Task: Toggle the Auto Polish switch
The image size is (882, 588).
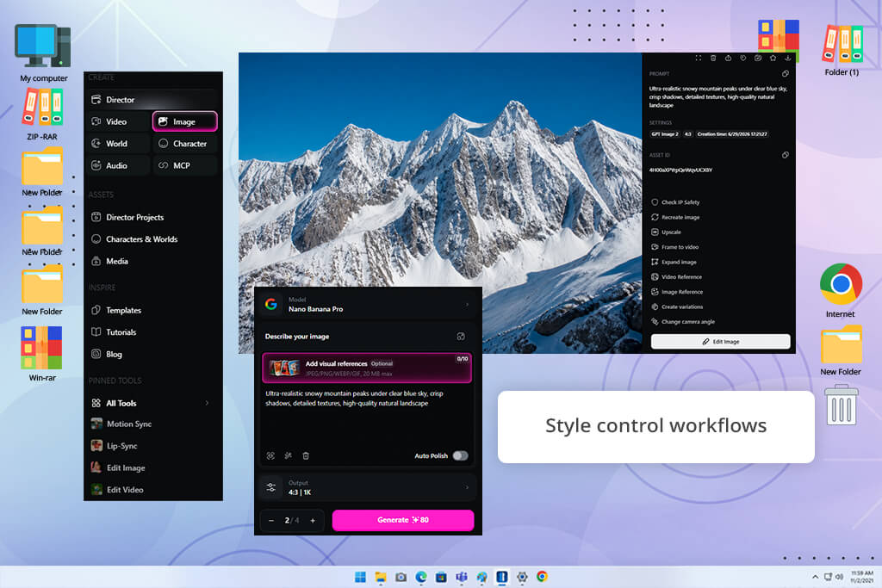Action: pyautogui.click(x=460, y=456)
